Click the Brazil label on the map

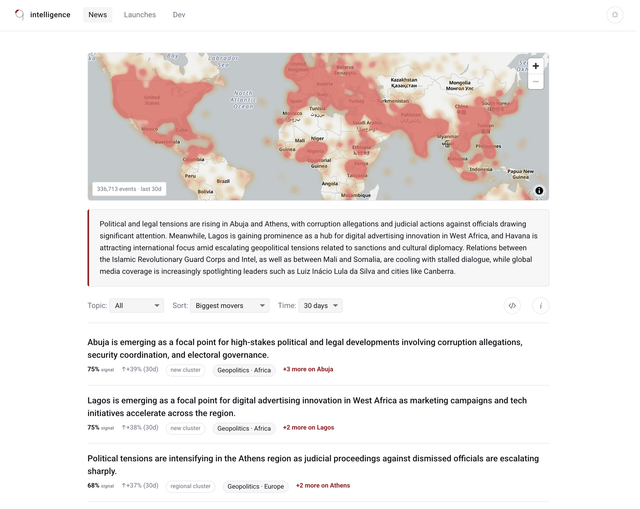click(223, 181)
